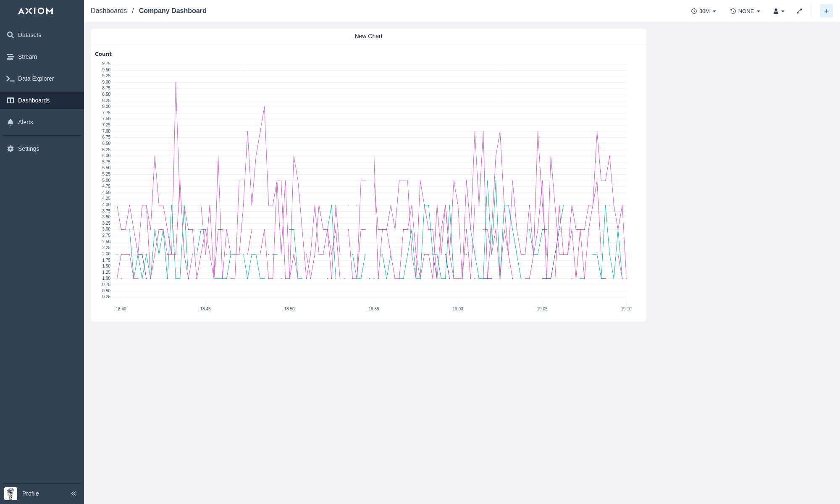The image size is (840, 504).
Task: Click the New Chart title header
Action: (368, 36)
